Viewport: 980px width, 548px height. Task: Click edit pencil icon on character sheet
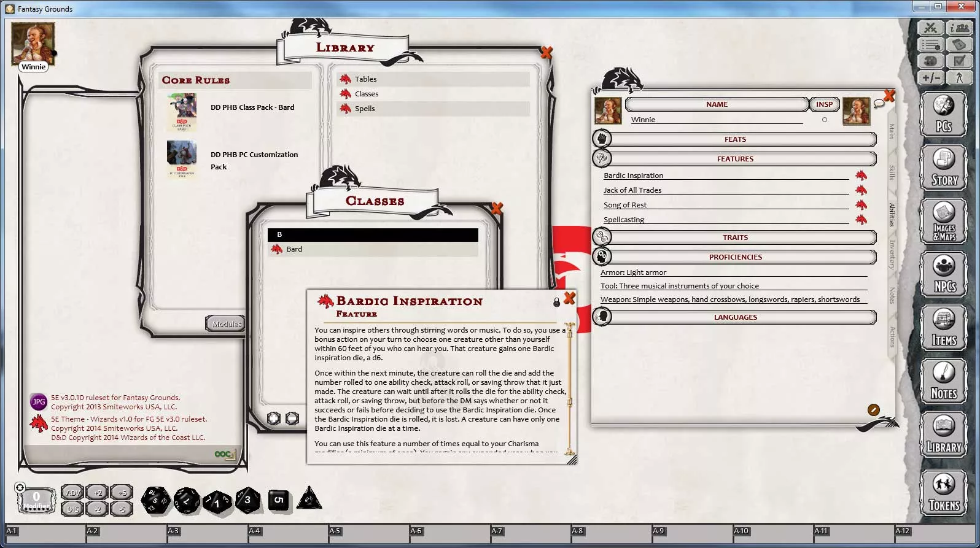[873, 410]
